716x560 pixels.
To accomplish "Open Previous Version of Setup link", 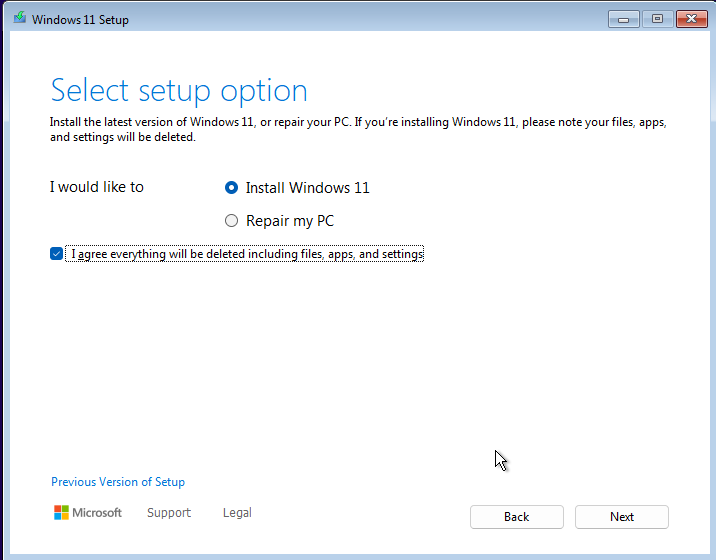I will click(118, 482).
